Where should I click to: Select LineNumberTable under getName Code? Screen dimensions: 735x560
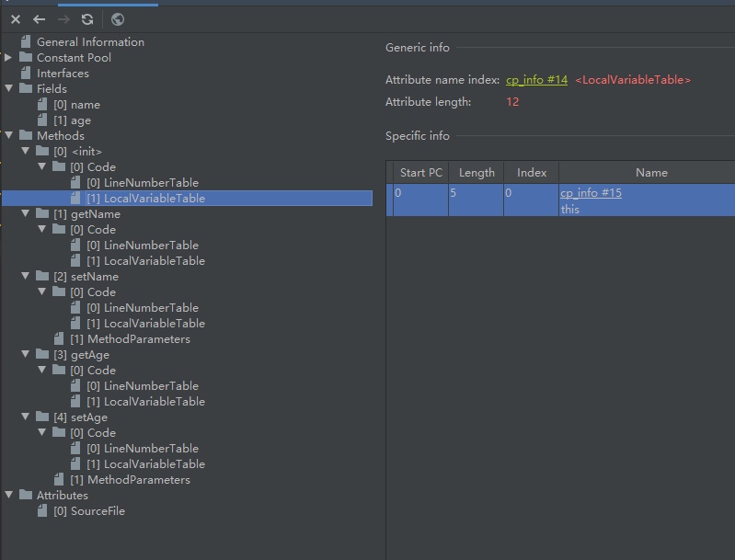pyautogui.click(x=143, y=246)
